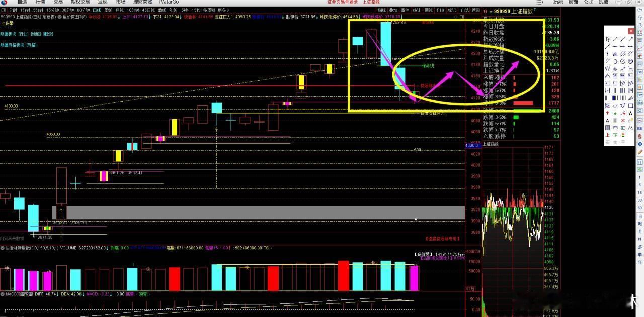
Task: Open the 自选 menu
Action: 22,2
